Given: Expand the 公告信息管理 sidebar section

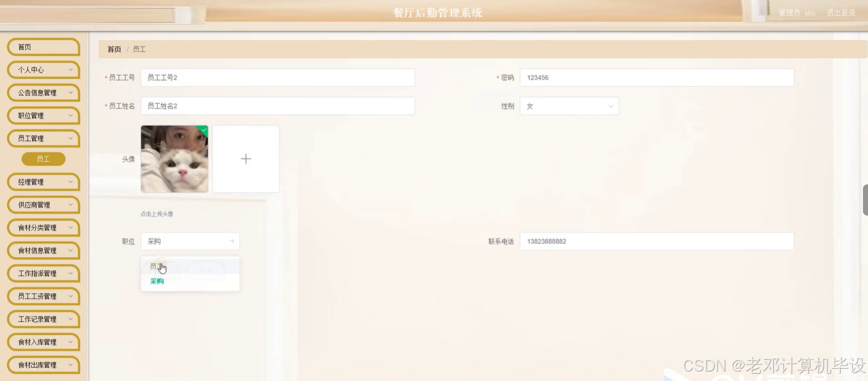Looking at the screenshot, I should 43,92.
